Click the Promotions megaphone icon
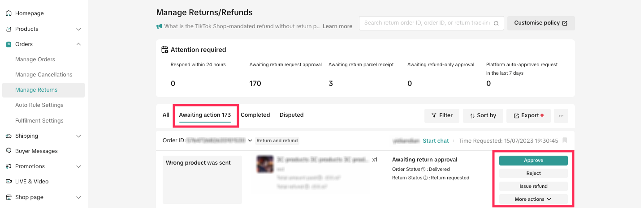The height and width of the screenshot is (208, 644). [x=9, y=166]
